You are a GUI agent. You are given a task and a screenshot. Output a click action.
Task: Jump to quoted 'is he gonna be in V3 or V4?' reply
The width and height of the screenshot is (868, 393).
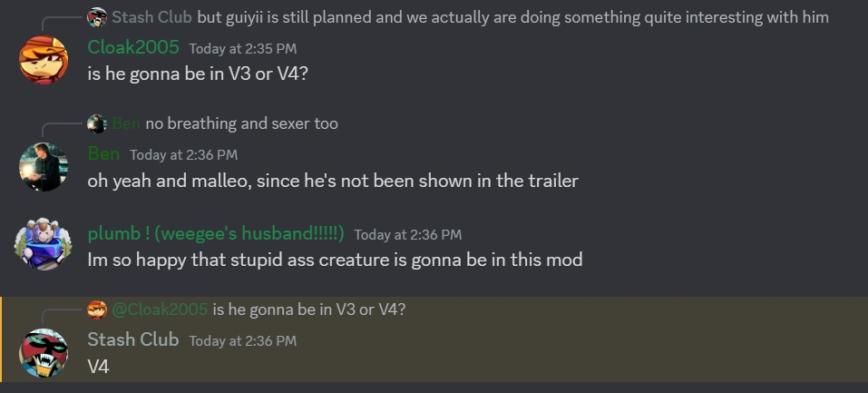[309, 309]
